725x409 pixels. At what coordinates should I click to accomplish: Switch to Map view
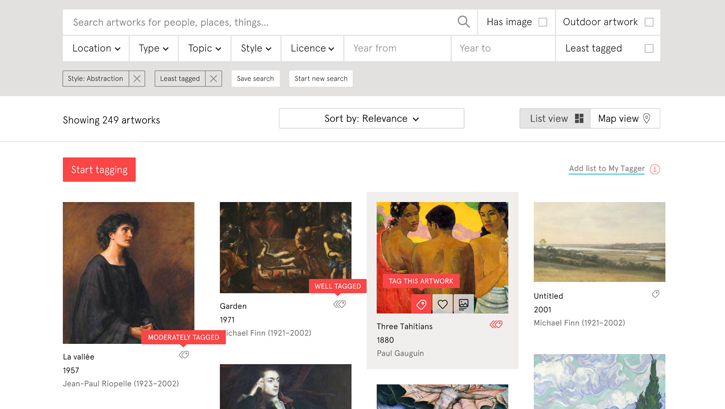[625, 119]
